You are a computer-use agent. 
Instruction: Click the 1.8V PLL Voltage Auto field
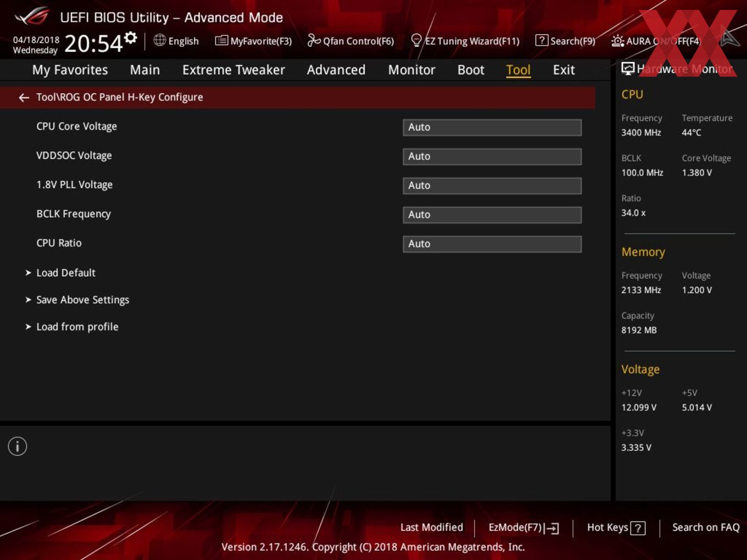pos(492,186)
